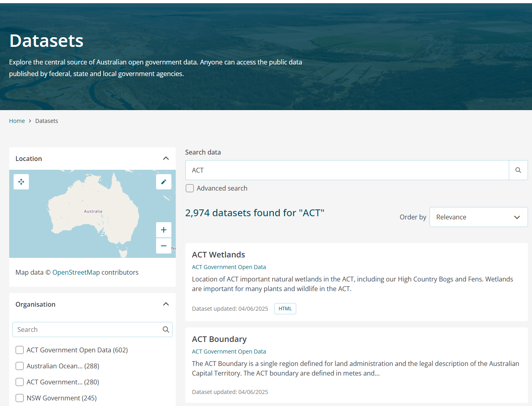The height and width of the screenshot is (406, 532).
Task: Click the organisation search magnifier icon
Action: click(x=166, y=330)
